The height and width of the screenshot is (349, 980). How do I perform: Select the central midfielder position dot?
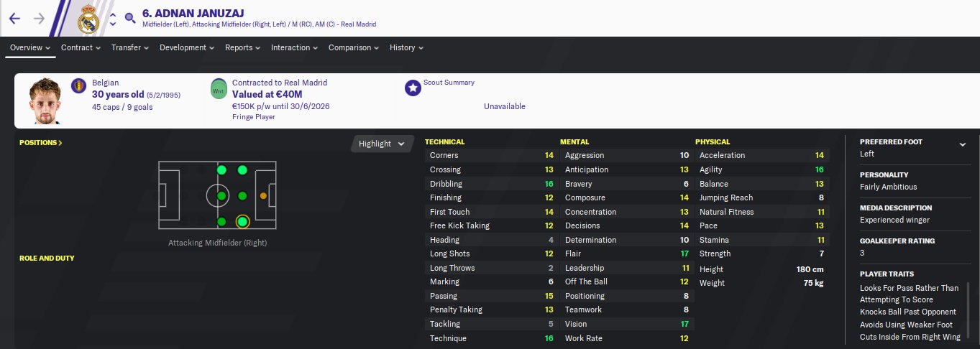tap(221, 195)
